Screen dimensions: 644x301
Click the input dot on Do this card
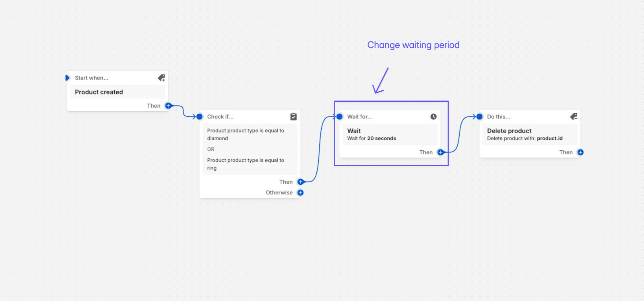pyautogui.click(x=479, y=117)
